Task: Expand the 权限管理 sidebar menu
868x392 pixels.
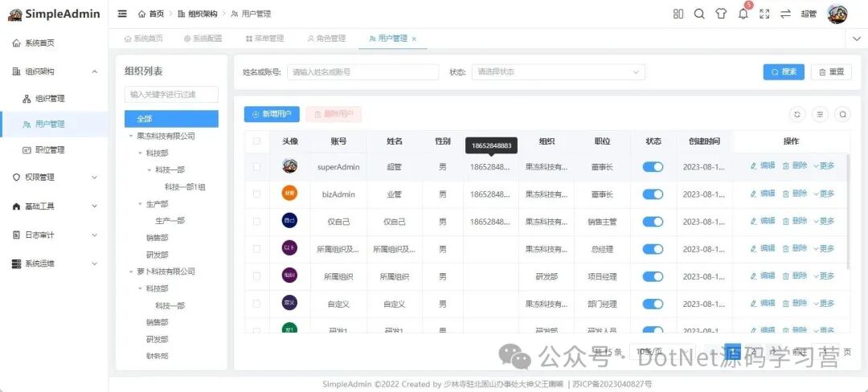Action: (x=54, y=178)
